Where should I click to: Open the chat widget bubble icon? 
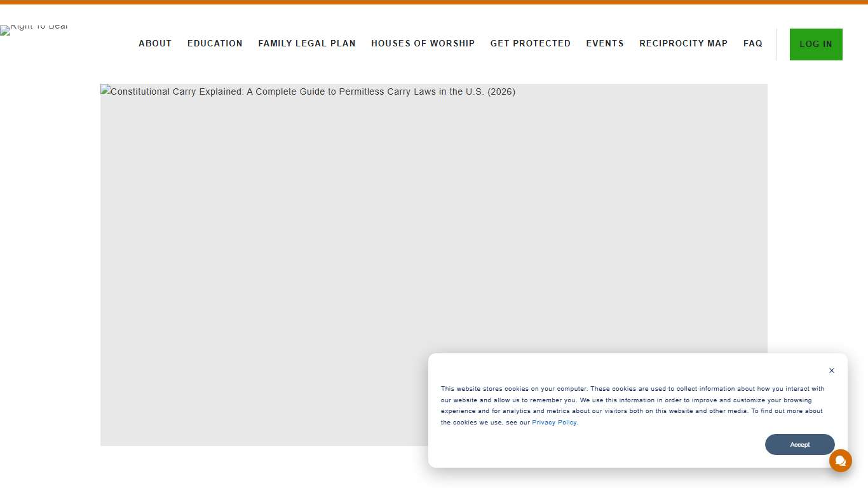pos(840,461)
